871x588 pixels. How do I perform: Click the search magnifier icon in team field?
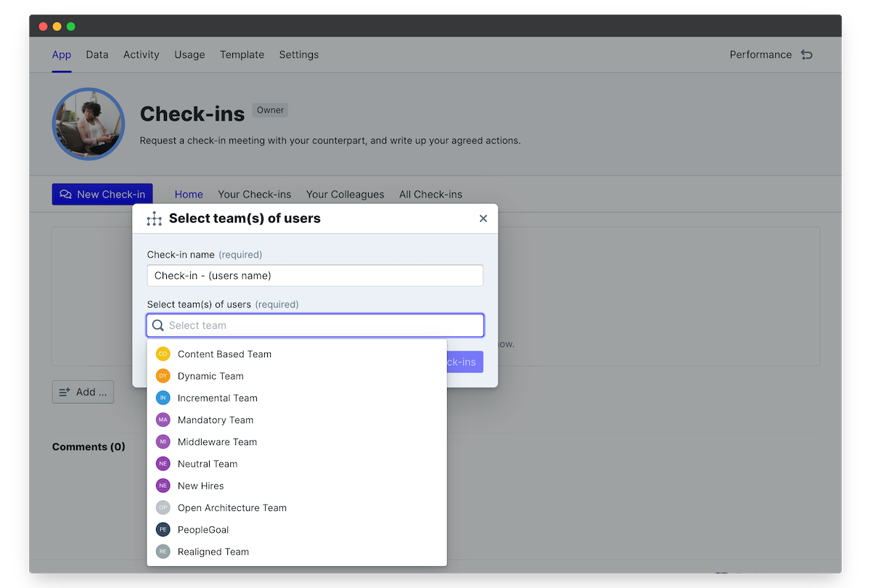tap(158, 325)
